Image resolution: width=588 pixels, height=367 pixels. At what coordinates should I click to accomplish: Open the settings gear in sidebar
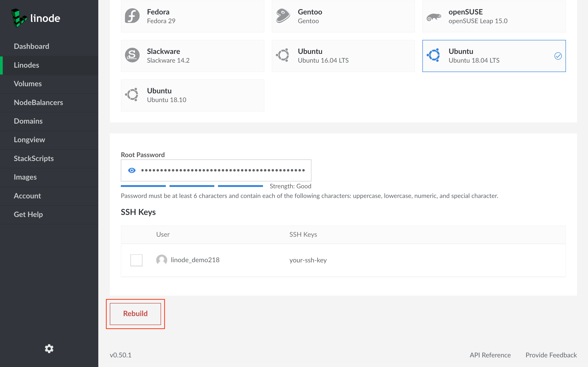click(49, 349)
